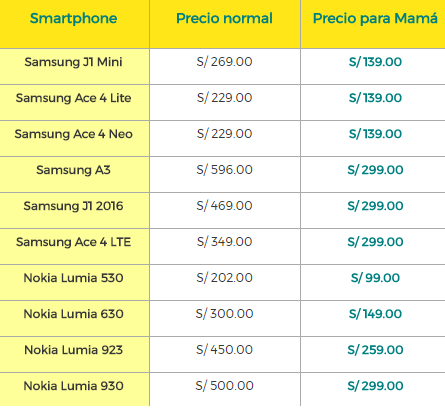Click the S/ 269.00 normal price
This screenshot has height=408, width=445.
click(224, 62)
